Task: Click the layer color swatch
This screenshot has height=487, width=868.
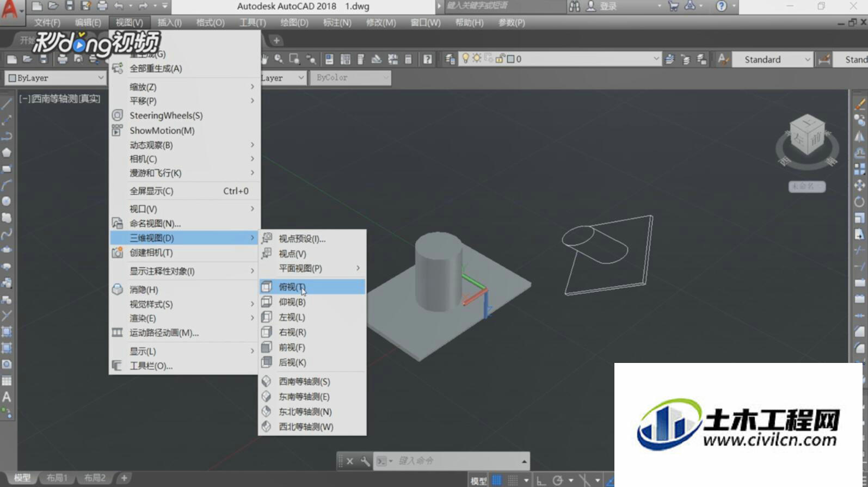Action: tap(511, 59)
